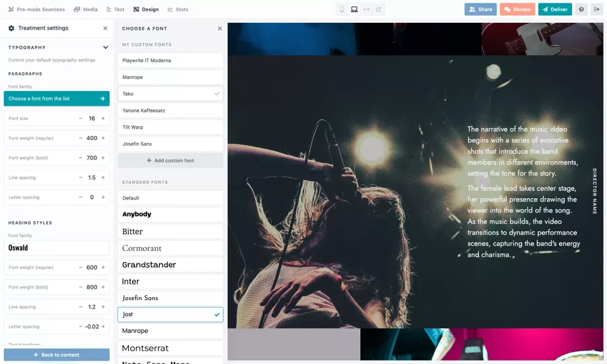The width and height of the screenshot is (607, 364).
Task: Select desktop preview icon
Action: tap(354, 9)
